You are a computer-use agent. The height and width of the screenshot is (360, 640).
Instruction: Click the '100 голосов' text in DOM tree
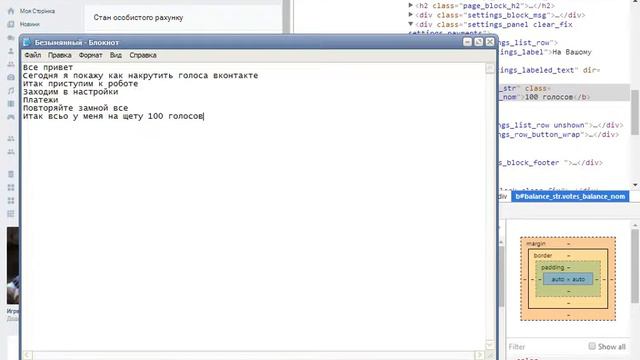pos(549,97)
